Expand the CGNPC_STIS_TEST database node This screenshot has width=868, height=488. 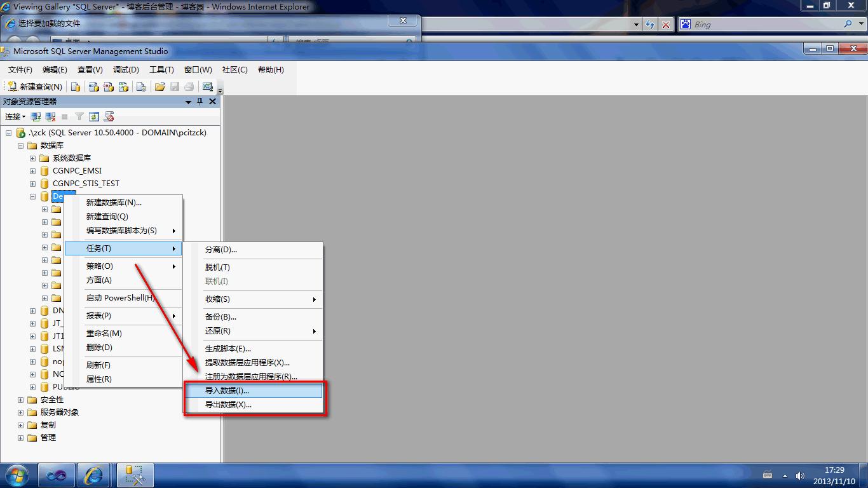pyautogui.click(x=32, y=184)
